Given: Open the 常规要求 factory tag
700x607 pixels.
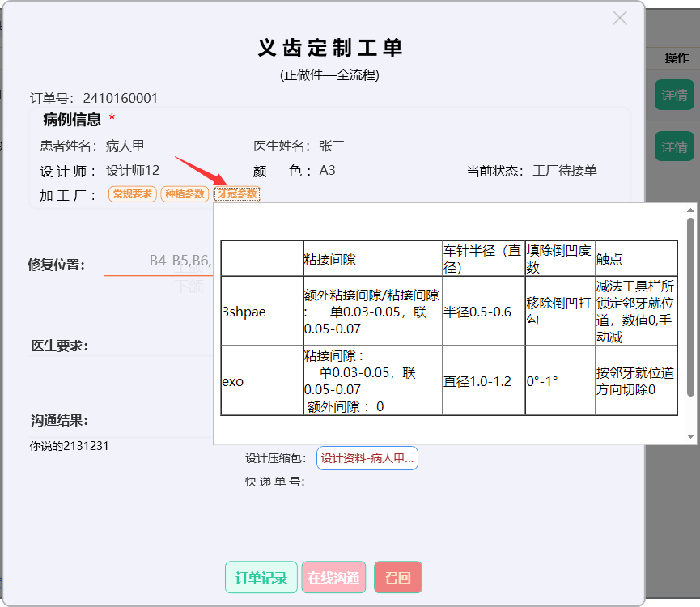Looking at the screenshot, I should (132, 194).
